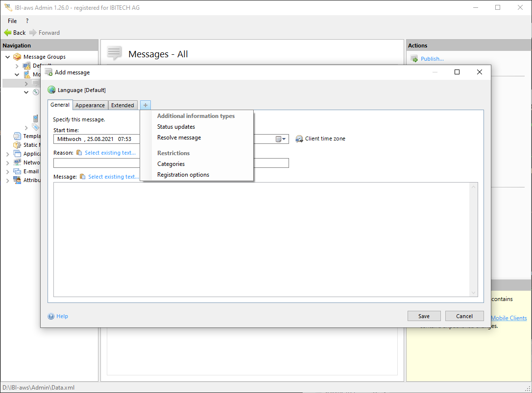532x393 pixels.
Task: Click the plus icon to add tab
Action: click(145, 105)
